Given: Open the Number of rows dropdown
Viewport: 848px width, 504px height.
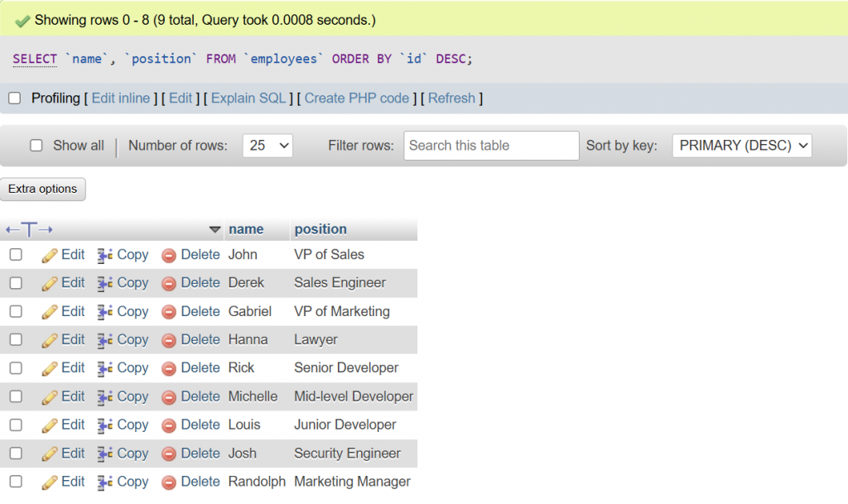Looking at the screenshot, I should click(x=267, y=146).
